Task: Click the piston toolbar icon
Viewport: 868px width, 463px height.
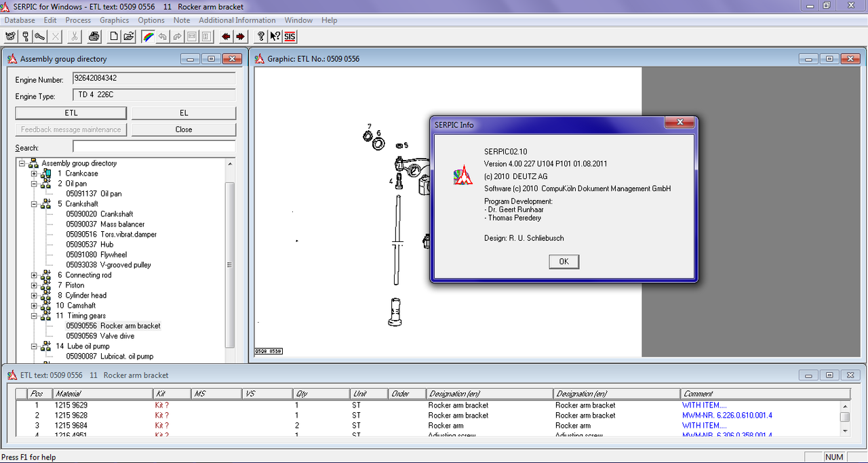Action: (x=26, y=37)
